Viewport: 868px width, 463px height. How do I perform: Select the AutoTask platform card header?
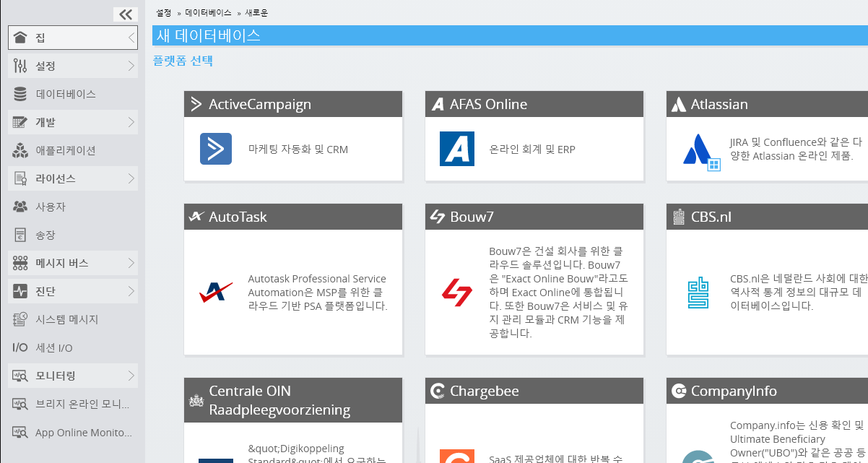click(293, 217)
